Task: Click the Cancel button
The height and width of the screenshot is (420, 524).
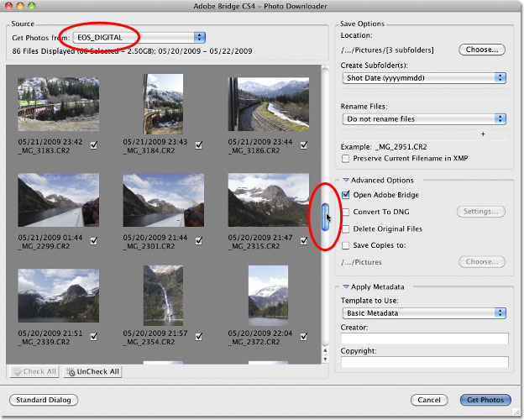Action: (x=429, y=400)
